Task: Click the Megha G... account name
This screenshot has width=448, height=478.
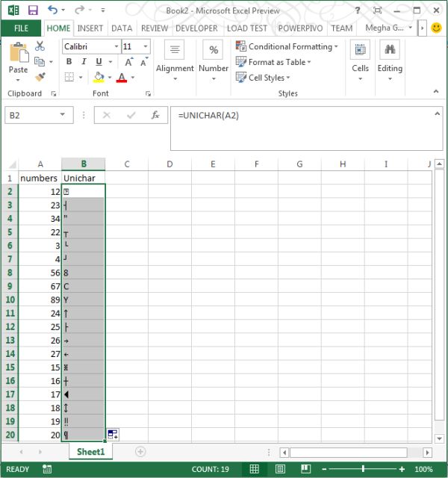Action: tap(385, 28)
